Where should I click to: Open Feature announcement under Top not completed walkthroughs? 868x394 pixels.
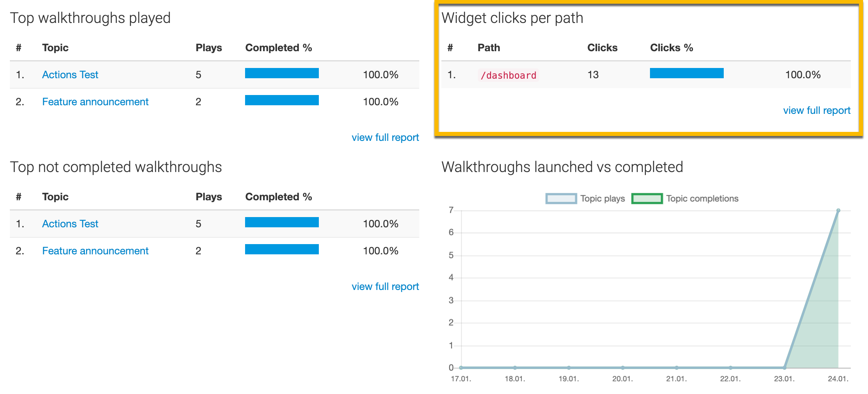click(95, 251)
